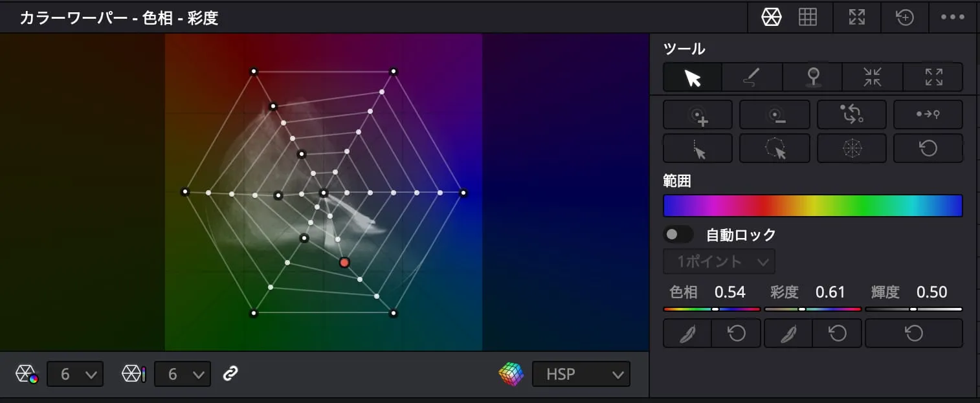Open the 1ポイント dropdown
This screenshot has width=980, height=403.
click(719, 262)
